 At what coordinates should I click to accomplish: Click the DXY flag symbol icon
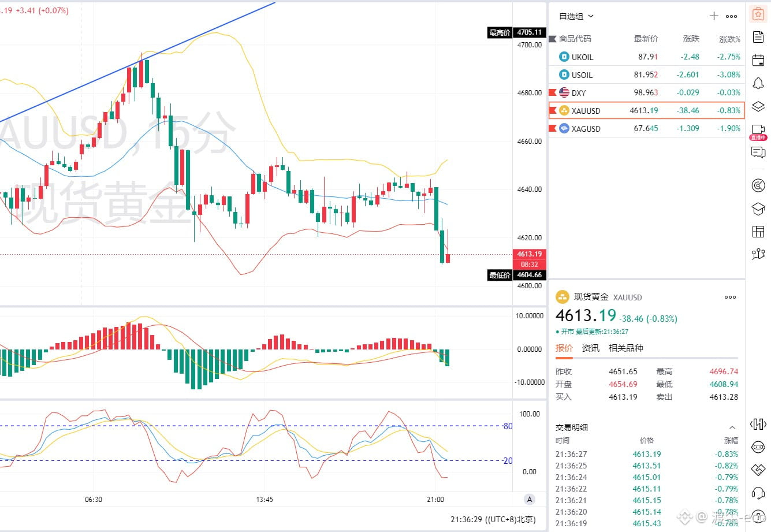click(x=564, y=92)
